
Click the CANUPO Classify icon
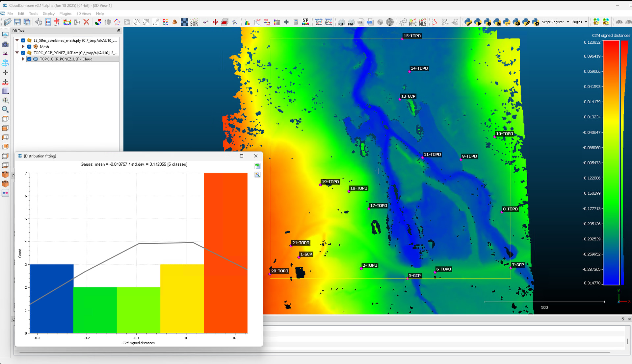(x=329, y=22)
